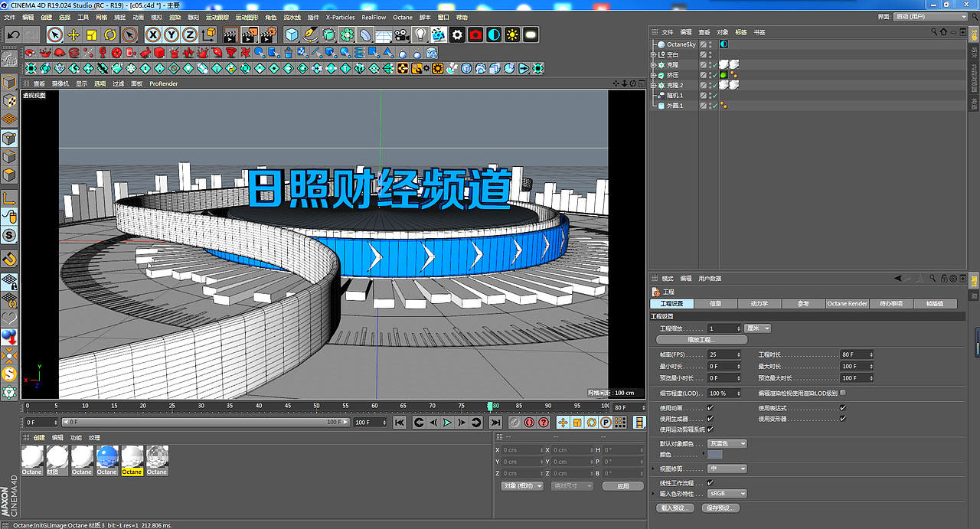Switch to Octane Render tab
This screenshot has width=980, height=529.
(x=847, y=304)
